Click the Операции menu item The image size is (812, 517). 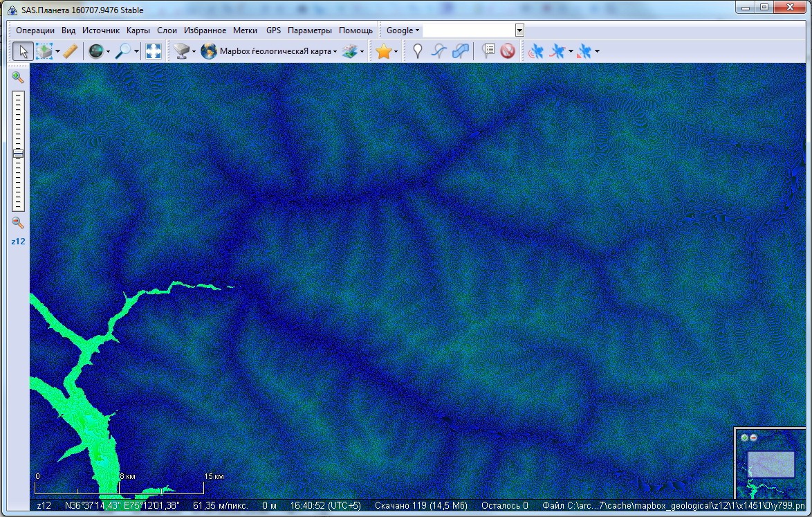point(35,30)
